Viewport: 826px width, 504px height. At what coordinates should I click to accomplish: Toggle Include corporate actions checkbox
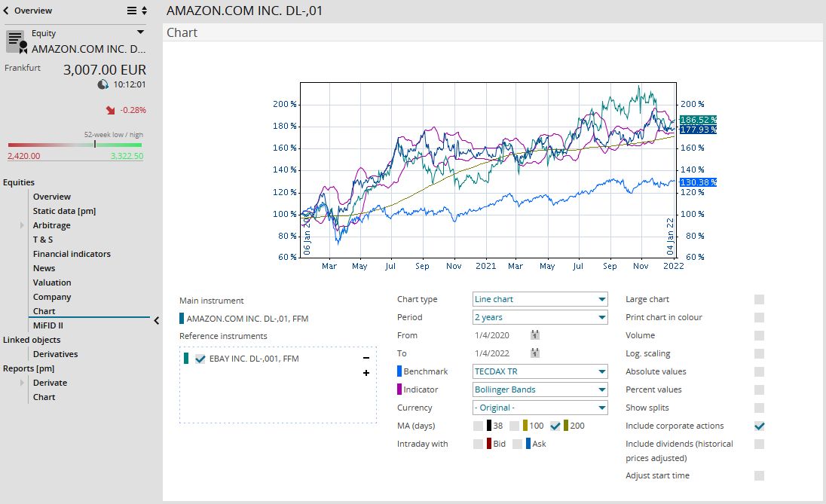(759, 426)
